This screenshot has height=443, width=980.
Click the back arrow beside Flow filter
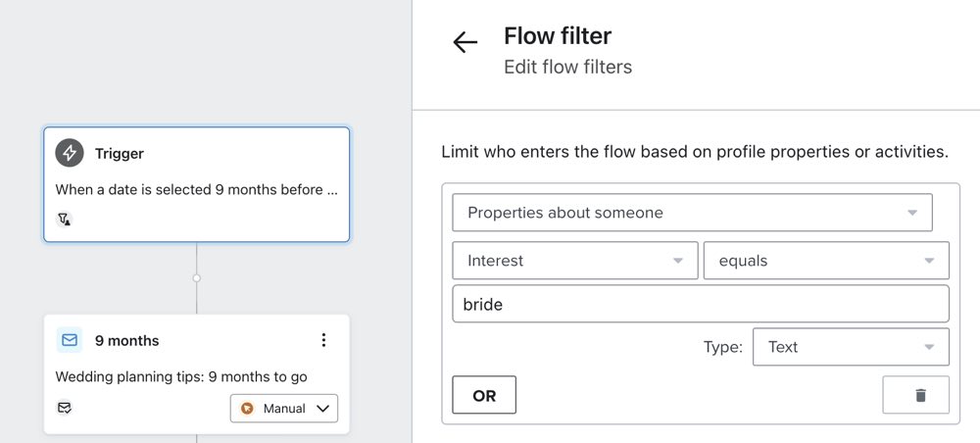pyautogui.click(x=465, y=42)
